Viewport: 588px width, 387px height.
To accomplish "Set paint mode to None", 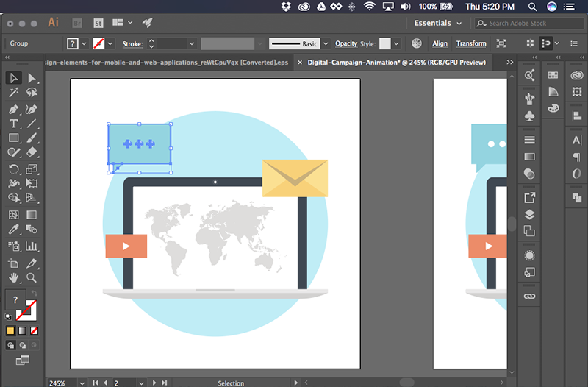I will click(34, 330).
